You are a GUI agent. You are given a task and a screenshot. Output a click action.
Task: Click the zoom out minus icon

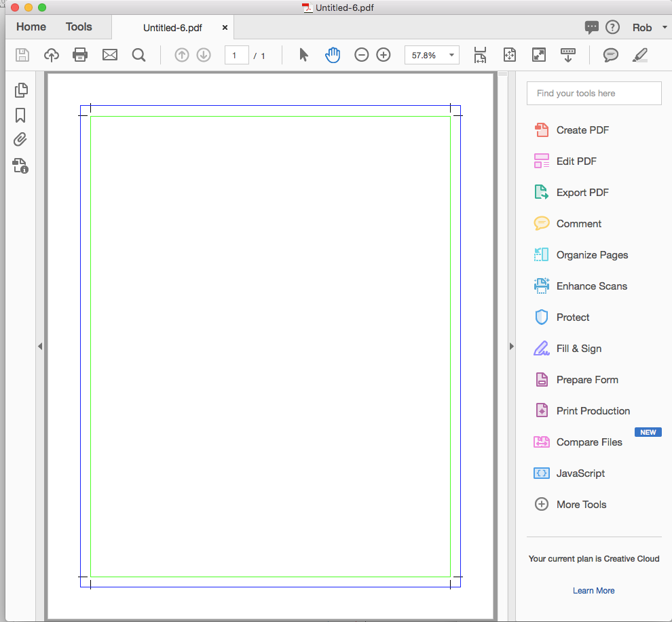[362, 55]
